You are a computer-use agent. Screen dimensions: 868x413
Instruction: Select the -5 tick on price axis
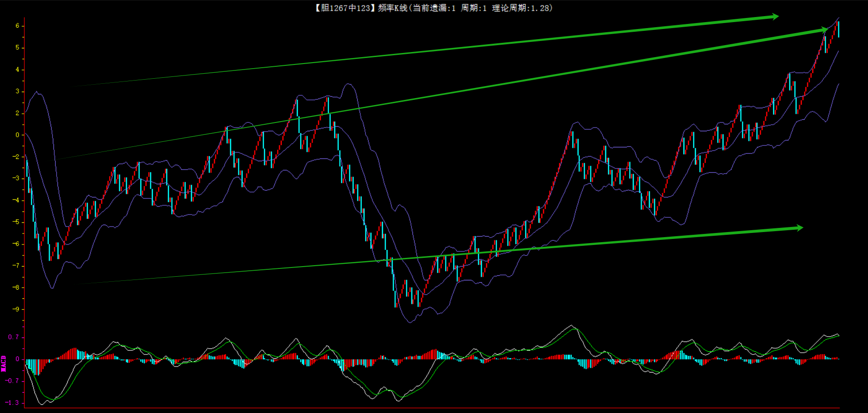16,222
